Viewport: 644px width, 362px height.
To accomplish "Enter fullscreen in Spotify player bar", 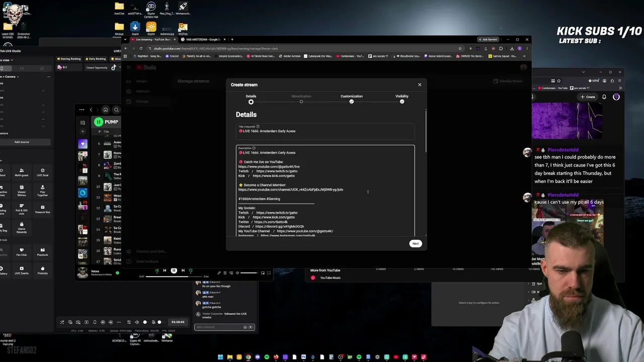I will [x=269, y=273].
